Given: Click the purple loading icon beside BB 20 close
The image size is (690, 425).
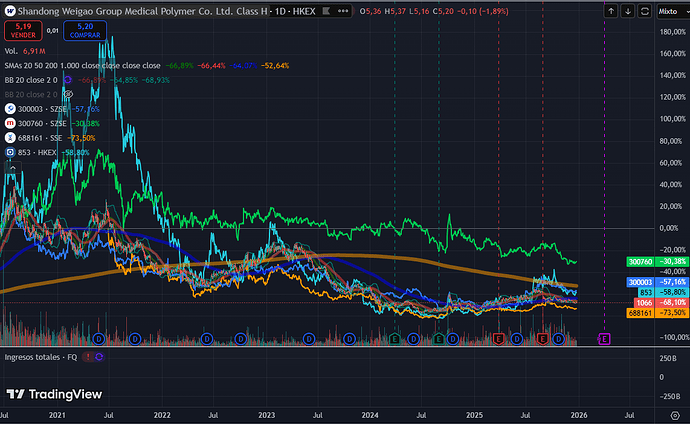Looking at the screenshot, I should point(68,80).
